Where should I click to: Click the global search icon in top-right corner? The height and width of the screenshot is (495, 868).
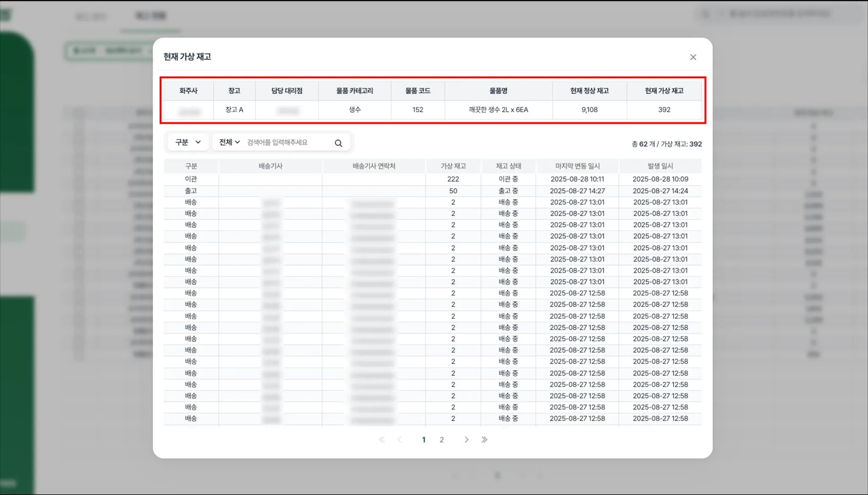pos(704,14)
